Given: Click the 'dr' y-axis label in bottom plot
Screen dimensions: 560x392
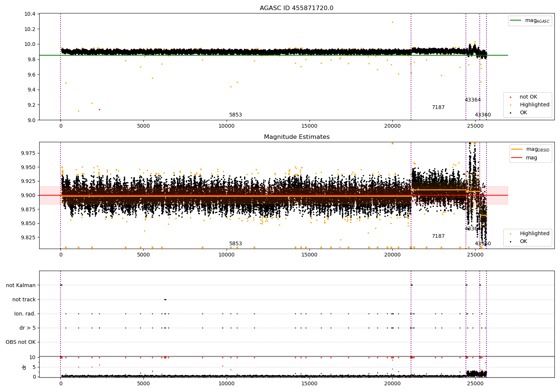Looking at the screenshot, I should pos(24,367).
